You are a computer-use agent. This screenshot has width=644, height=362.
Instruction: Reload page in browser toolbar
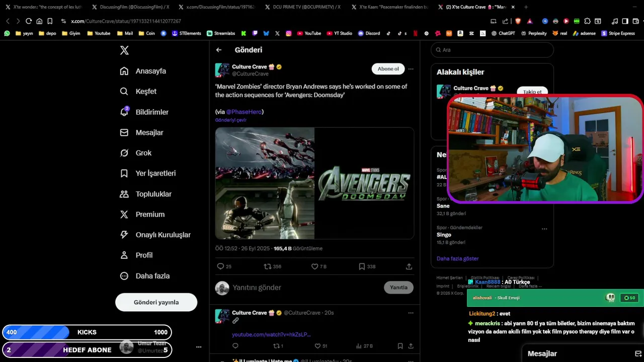[x=29, y=21]
